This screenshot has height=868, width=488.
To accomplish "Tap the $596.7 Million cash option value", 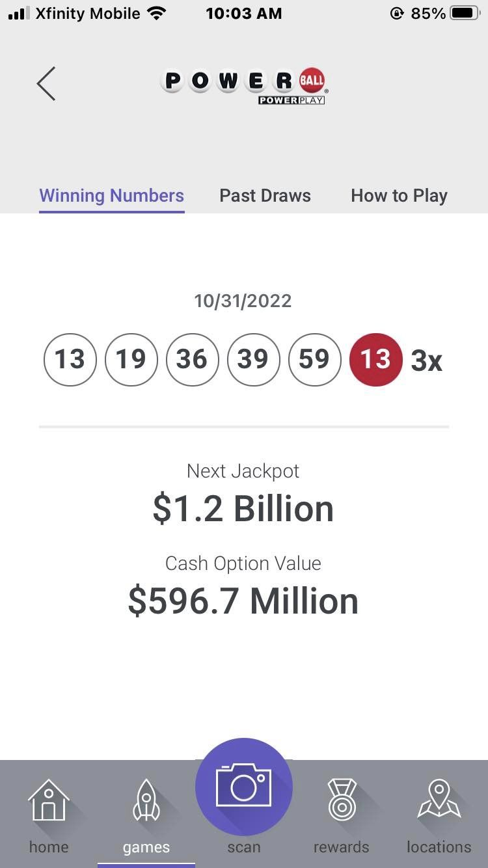I will tap(243, 601).
